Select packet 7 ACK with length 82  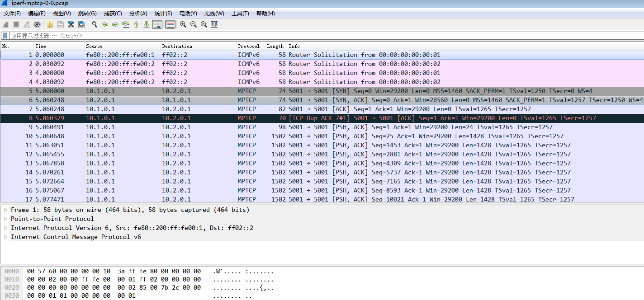tap(322, 109)
